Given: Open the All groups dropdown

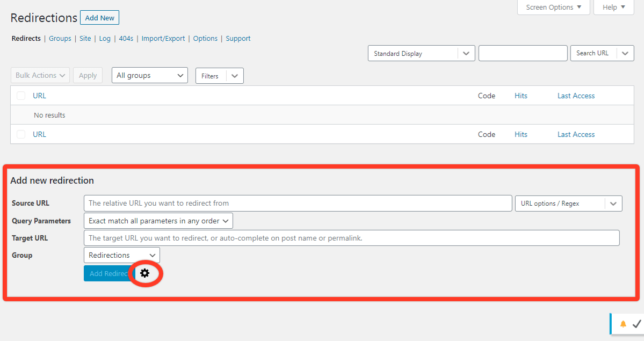Looking at the screenshot, I should [149, 75].
